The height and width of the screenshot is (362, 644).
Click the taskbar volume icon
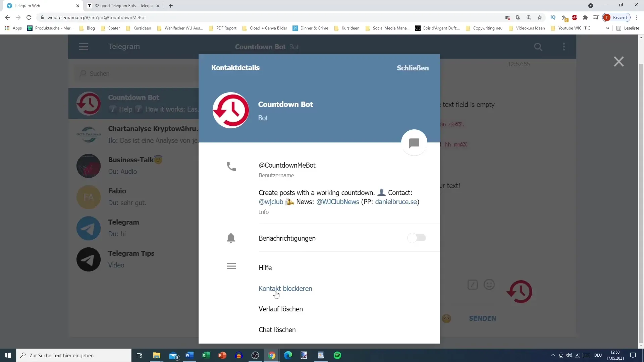coord(569,355)
